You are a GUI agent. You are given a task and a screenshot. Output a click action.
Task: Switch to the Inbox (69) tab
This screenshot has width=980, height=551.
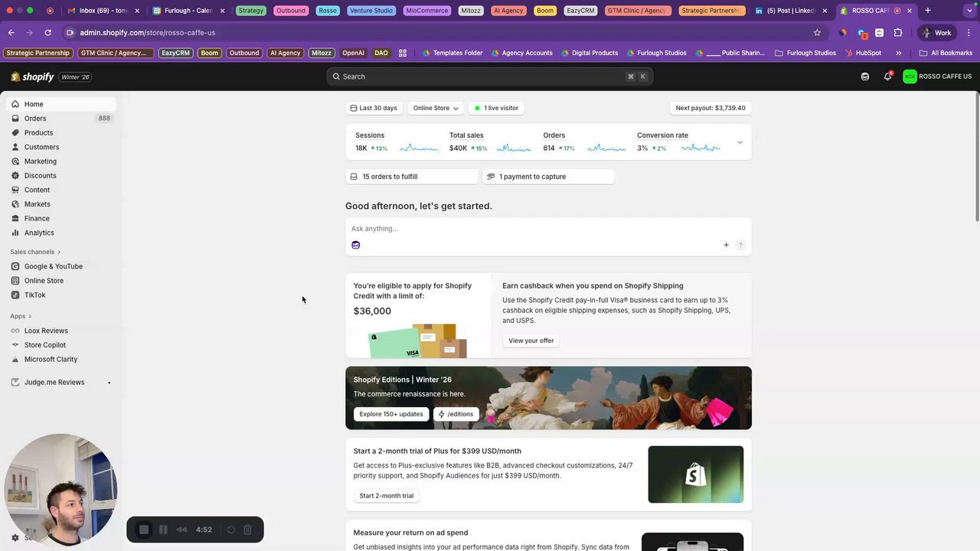click(x=103, y=11)
